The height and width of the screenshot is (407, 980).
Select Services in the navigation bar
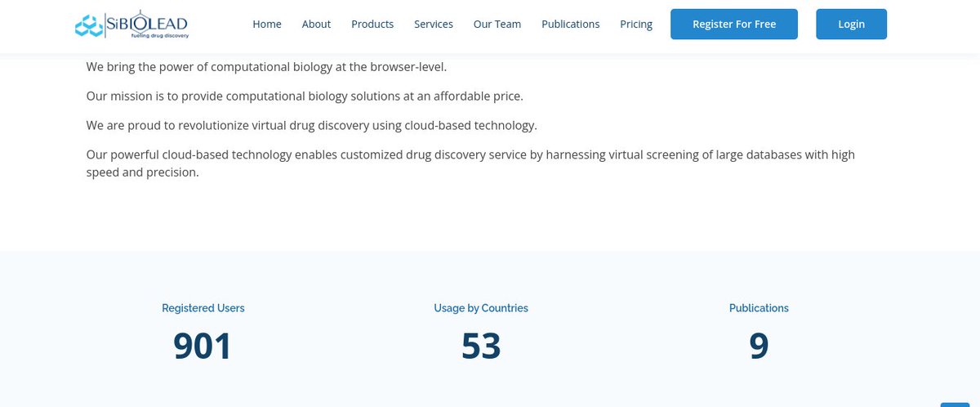coord(434,24)
